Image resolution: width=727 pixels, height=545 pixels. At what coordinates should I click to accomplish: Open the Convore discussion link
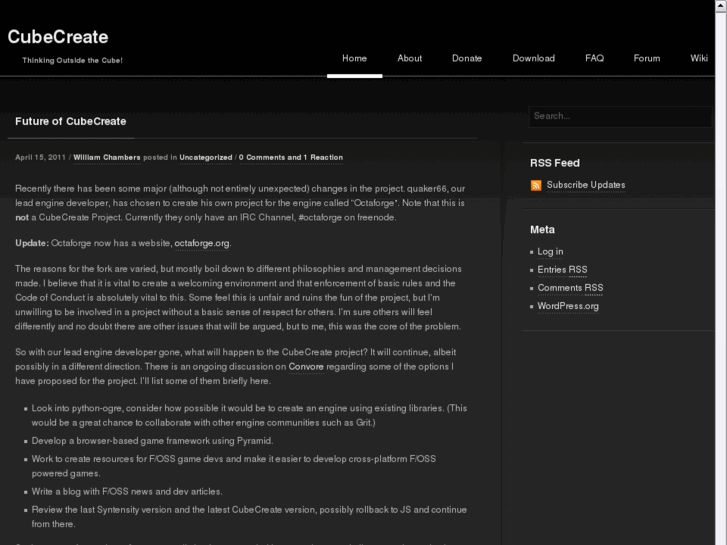click(306, 367)
